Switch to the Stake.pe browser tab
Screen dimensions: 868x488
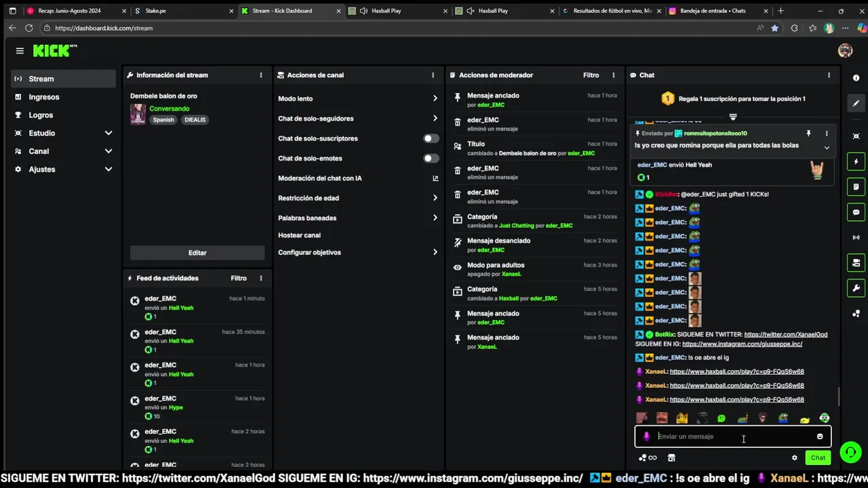[183, 11]
